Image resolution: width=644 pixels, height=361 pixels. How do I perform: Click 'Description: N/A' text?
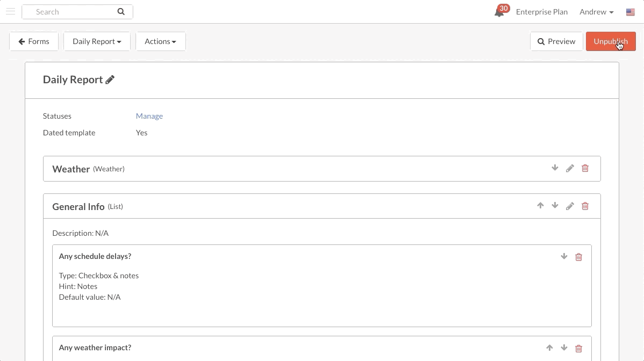(x=81, y=233)
